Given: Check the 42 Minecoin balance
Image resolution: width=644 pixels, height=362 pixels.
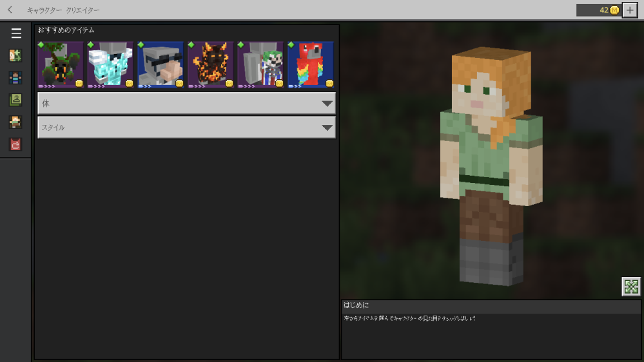Looking at the screenshot, I should pyautogui.click(x=598, y=10).
